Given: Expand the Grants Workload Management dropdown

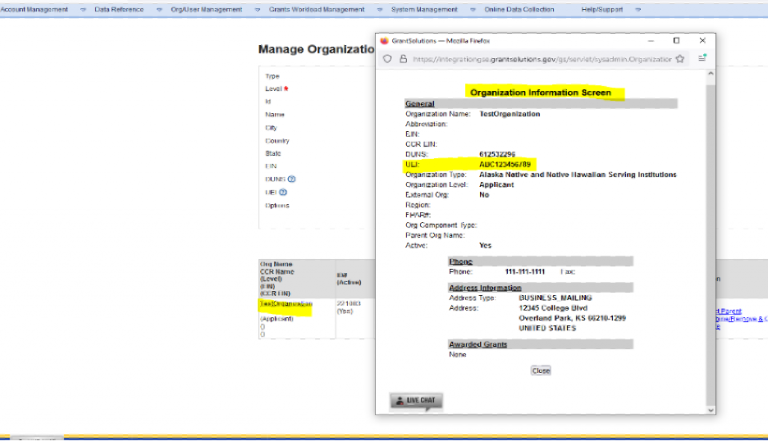Looking at the screenshot, I should coord(317,9).
